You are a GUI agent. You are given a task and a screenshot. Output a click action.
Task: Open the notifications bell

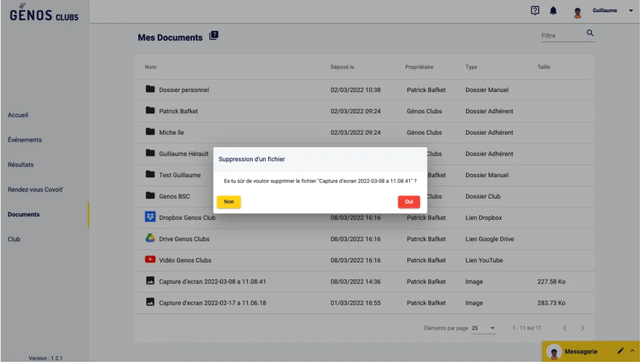point(553,11)
